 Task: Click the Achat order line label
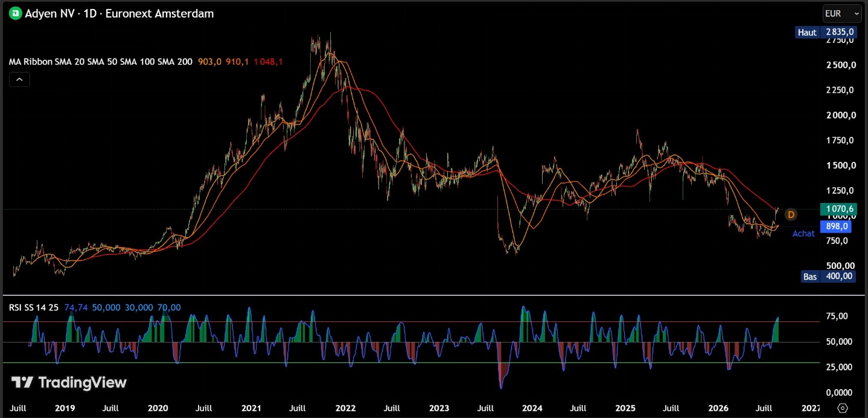[803, 234]
